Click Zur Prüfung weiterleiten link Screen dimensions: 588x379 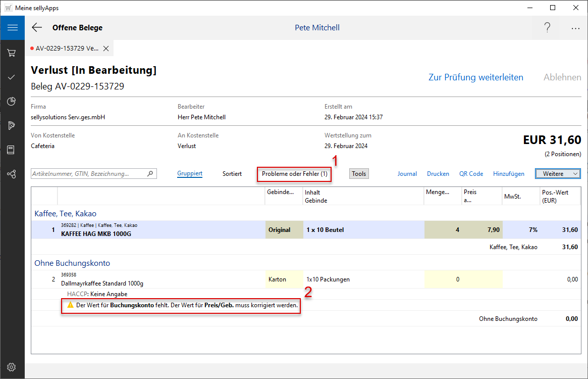[x=475, y=77]
